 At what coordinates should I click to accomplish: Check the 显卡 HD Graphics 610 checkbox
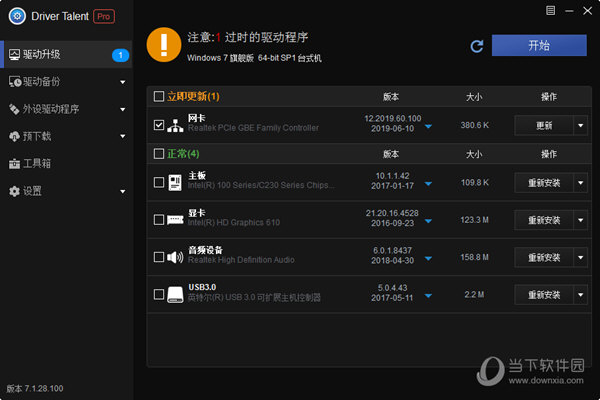click(x=159, y=220)
